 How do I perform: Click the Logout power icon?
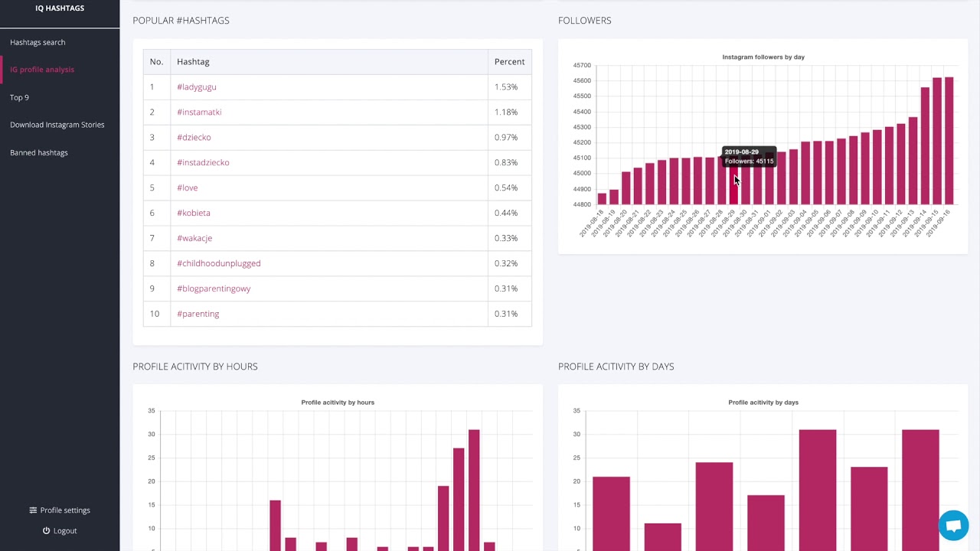tap(46, 530)
